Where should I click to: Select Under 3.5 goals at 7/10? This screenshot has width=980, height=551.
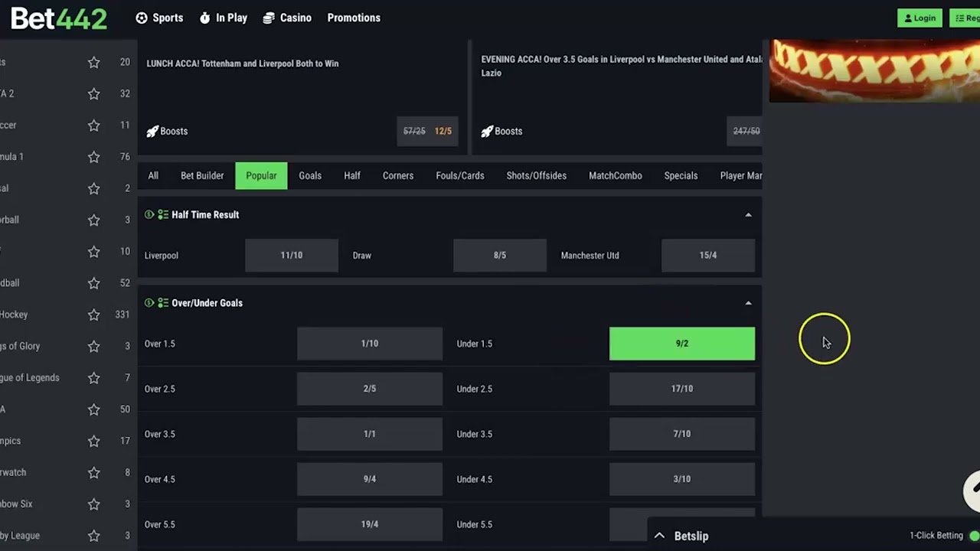click(x=682, y=434)
